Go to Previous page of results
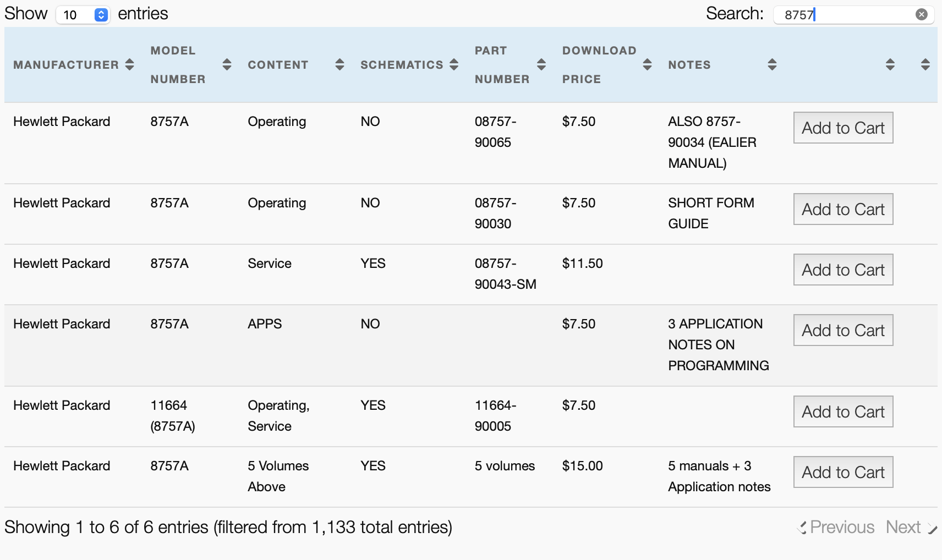The width and height of the screenshot is (942, 560). coord(836,527)
